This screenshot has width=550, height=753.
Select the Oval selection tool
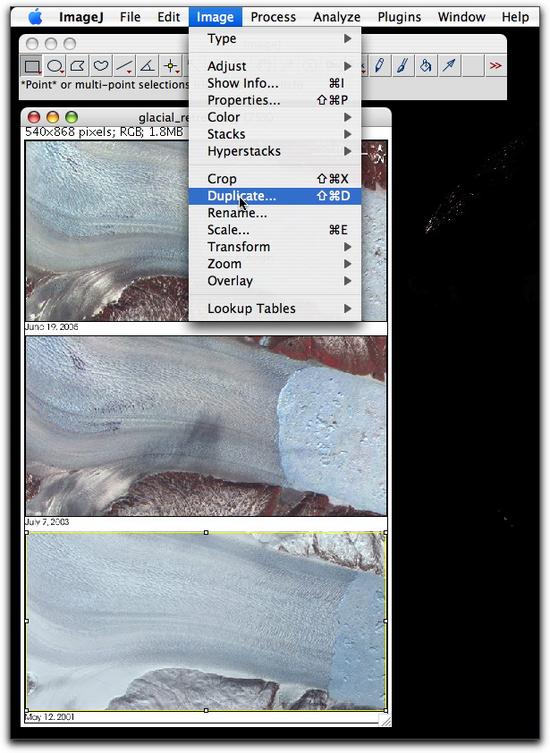click(x=55, y=66)
